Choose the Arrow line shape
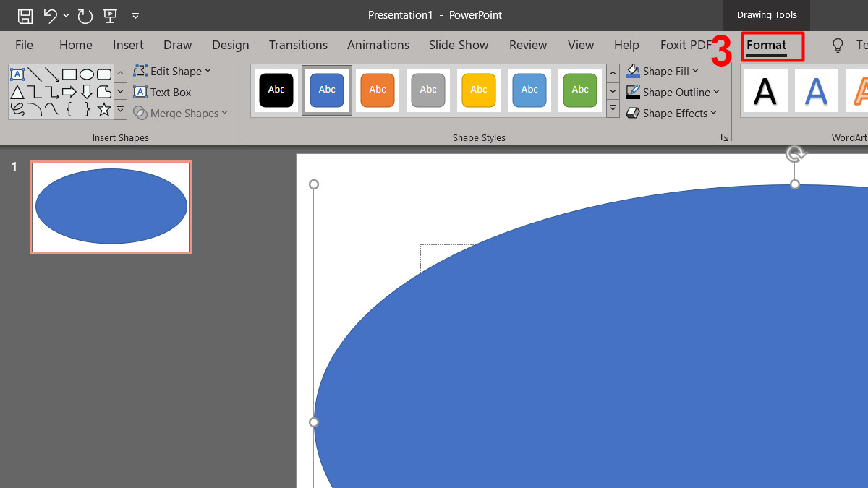This screenshot has width=868, height=488. [51, 74]
